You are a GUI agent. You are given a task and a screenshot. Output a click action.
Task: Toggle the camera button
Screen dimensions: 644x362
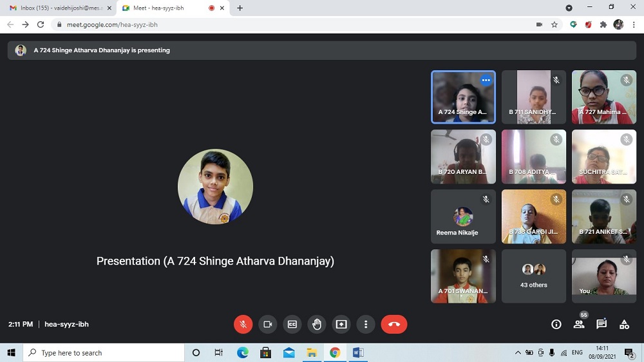[267, 325]
